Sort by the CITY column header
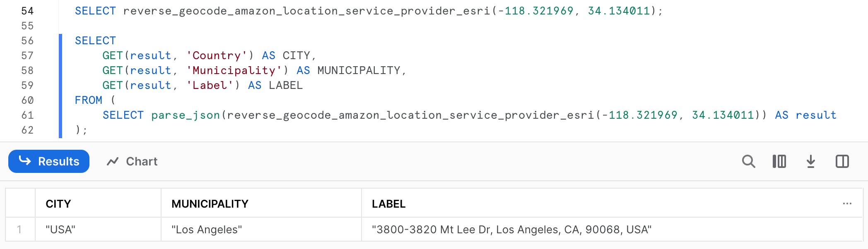Screen dimensions: 868x249 coord(58,204)
